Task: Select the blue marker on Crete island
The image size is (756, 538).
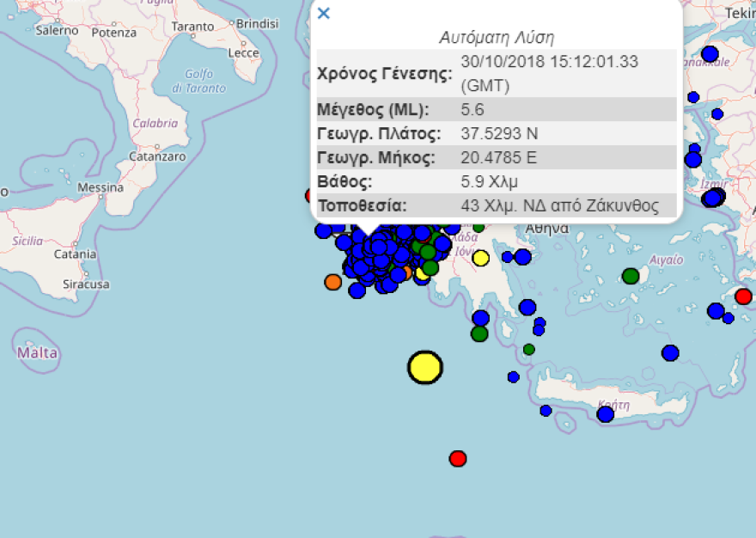Action: (x=606, y=414)
